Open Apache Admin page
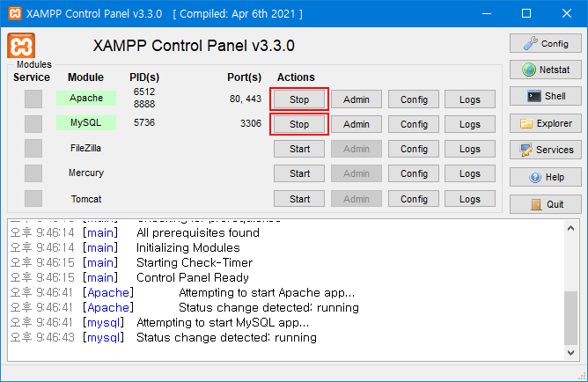 (x=356, y=99)
